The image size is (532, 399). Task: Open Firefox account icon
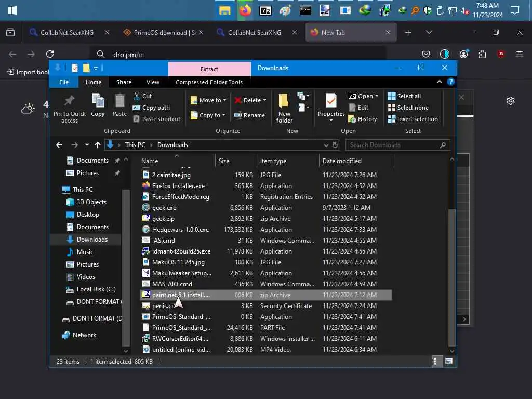tap(464, 54)
